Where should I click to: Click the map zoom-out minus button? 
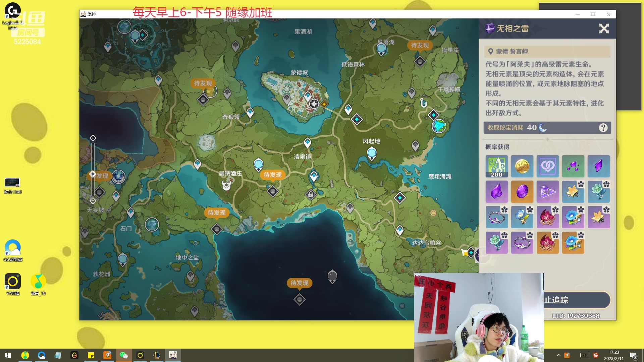[x=93, y=200]
